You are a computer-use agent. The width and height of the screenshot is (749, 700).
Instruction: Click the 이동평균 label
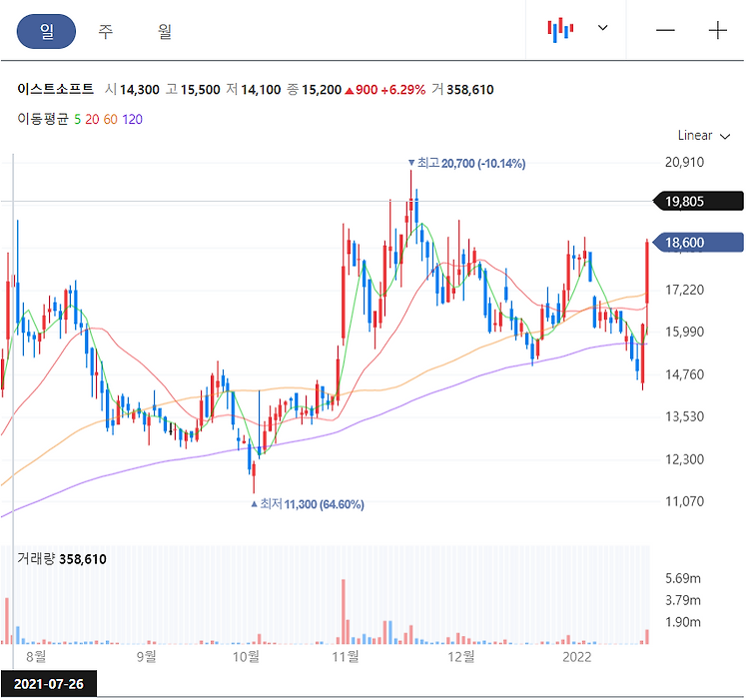pos(43,119)
